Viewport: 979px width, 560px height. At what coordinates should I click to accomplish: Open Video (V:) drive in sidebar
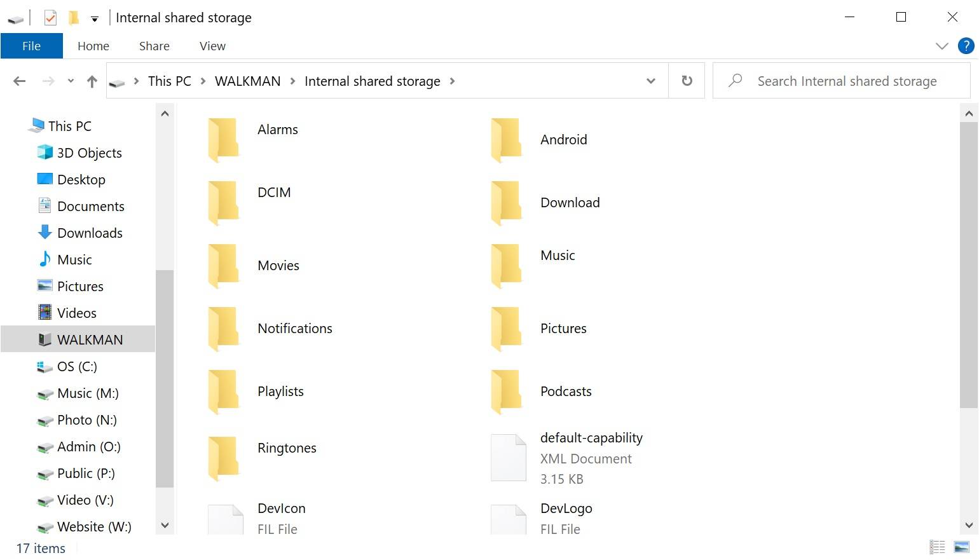coord(85,500)
